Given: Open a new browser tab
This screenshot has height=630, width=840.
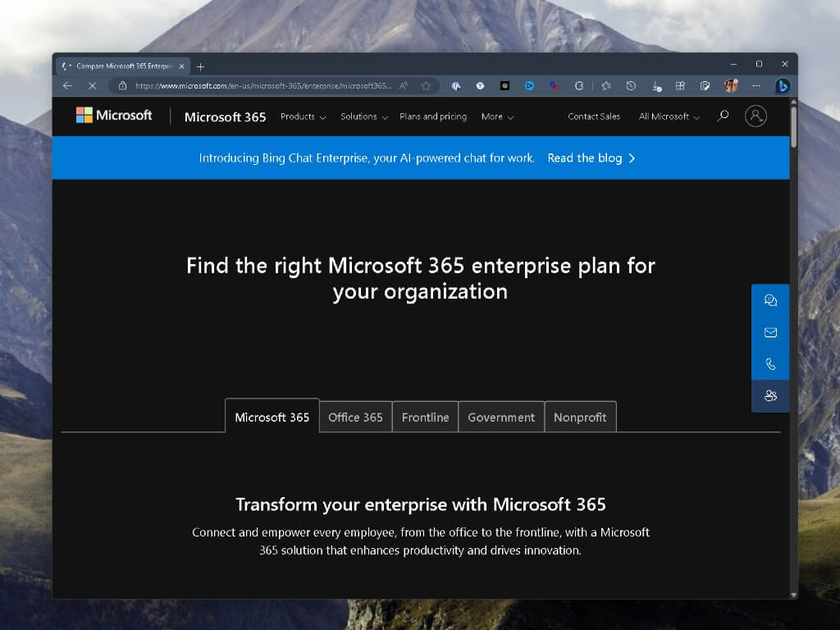Looking at the screenshot, I should point(200,67).
